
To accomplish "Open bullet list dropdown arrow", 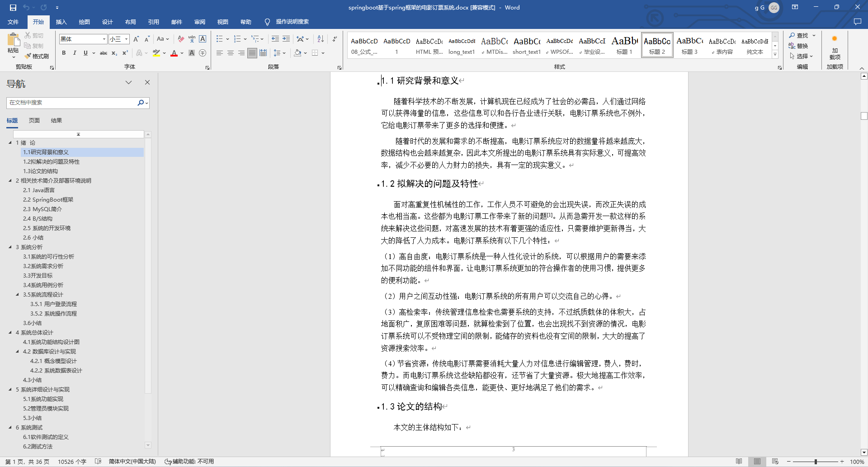I will [227, 39].
